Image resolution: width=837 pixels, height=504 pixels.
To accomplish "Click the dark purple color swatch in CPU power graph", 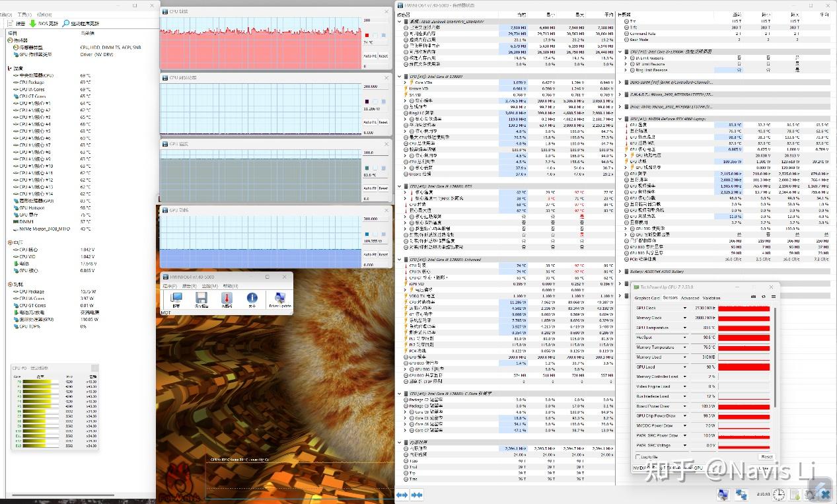I will (x=367, y=102).
